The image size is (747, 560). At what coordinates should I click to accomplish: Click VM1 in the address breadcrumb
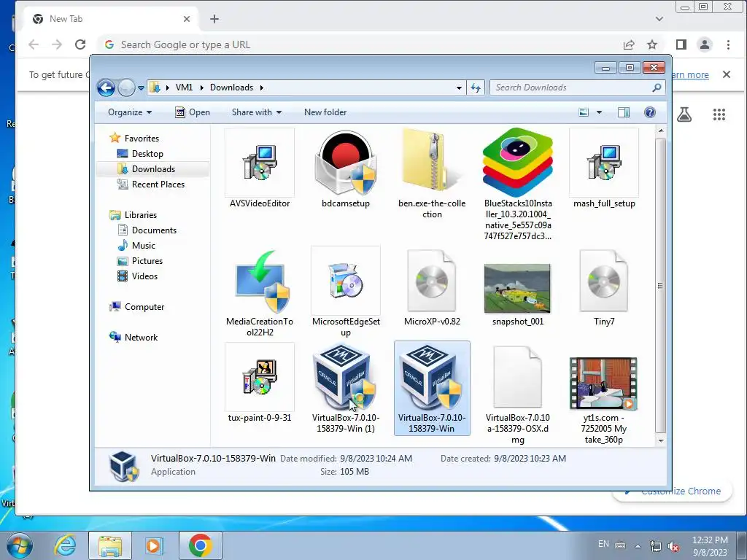pos(184,87)
